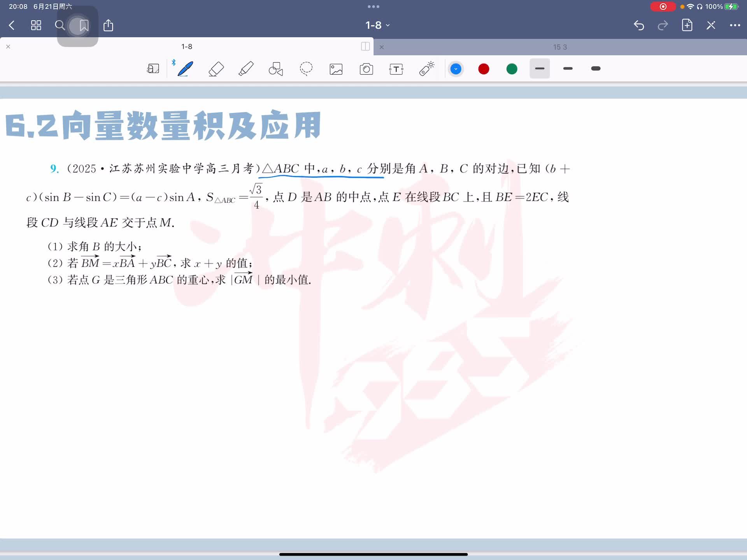The image size is (747, 560).
Task: Open blue pen color options dropdown
Action: pyautogui.click(x=456, y=69)
